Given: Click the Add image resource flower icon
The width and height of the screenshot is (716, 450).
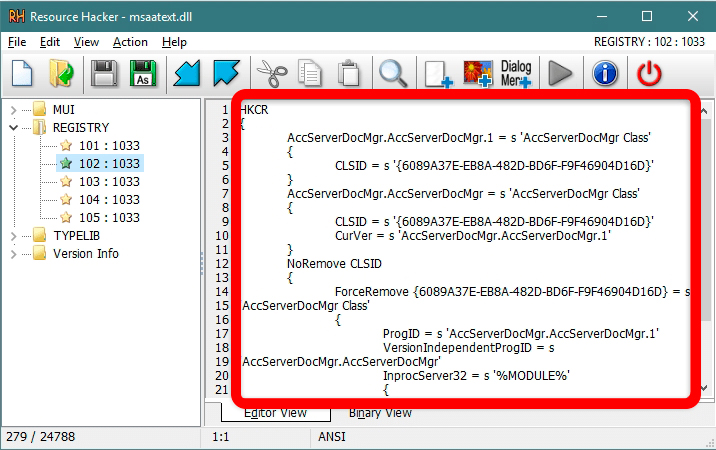Looking at the screenshot, I should [x=478, y=73].
